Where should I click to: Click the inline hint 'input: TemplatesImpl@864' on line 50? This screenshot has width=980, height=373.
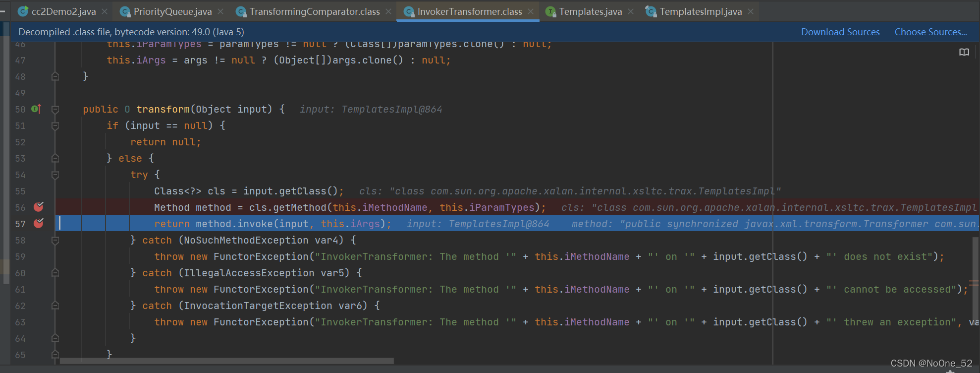[x=371, y=109]
